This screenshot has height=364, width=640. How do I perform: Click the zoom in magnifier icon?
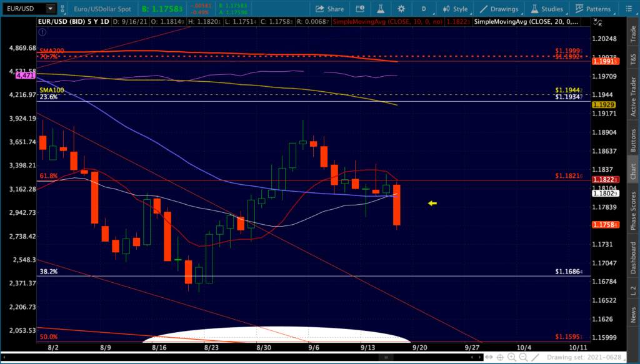pos(511,358)
